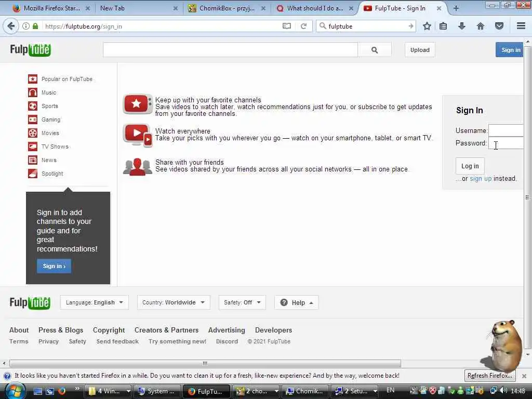Focus the FulpTube video search box
The width and height of the screenshot is (532, 399).
(x=230, y=50)
